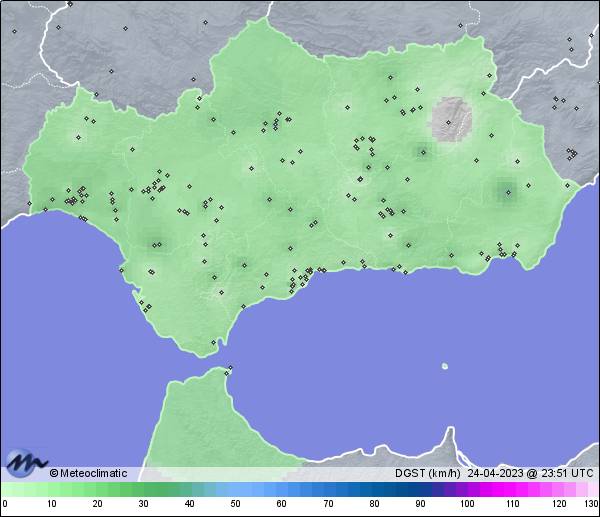Select the 120 scale label

click(x=559, y=503)
